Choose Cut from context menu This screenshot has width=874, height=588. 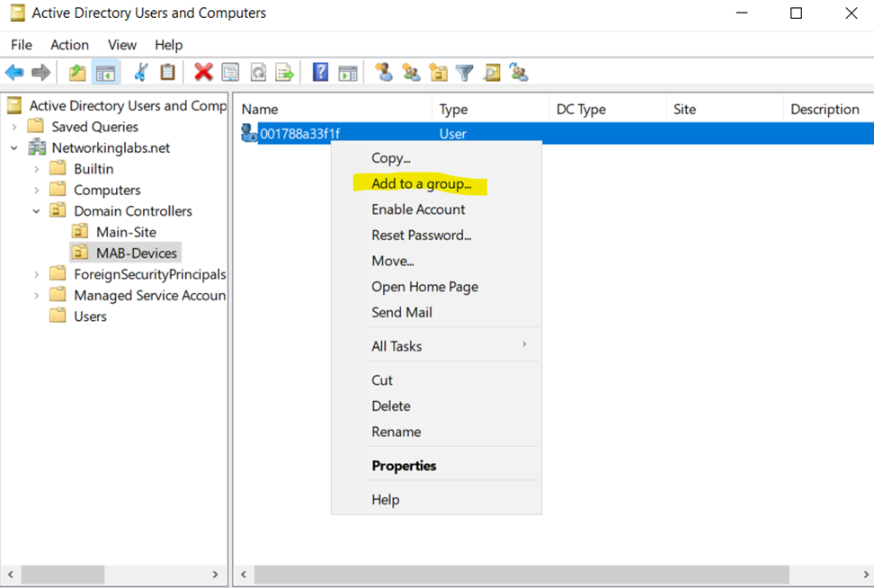pos(436,380)
